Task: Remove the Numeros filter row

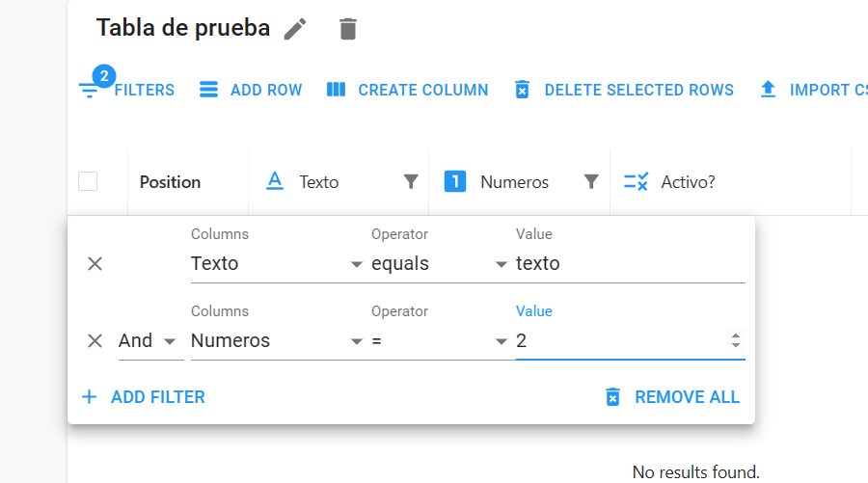Action: [95, 341]
